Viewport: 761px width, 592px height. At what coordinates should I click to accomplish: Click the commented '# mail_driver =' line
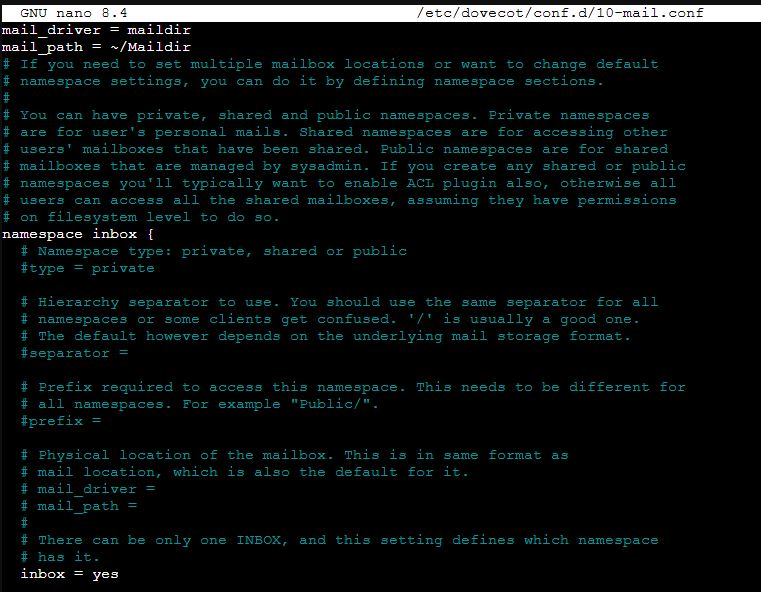point(88,489)
